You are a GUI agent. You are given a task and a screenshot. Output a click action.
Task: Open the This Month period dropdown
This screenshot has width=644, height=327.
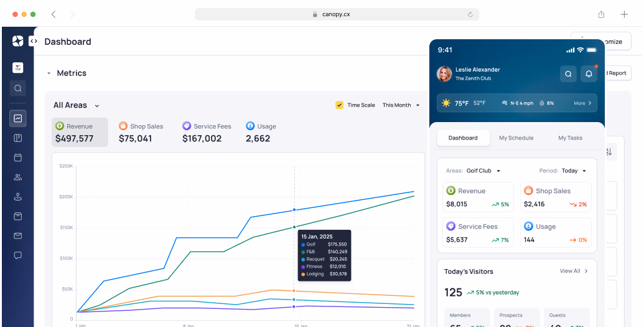401,105
